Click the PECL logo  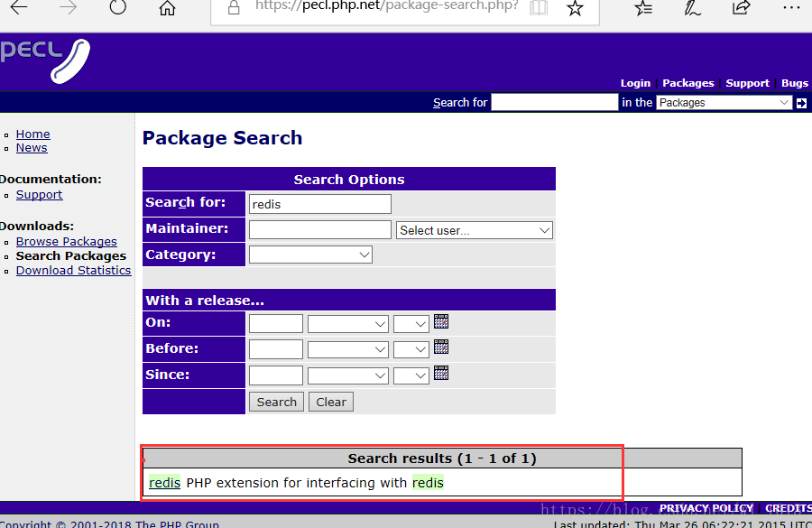coord(45,60)
